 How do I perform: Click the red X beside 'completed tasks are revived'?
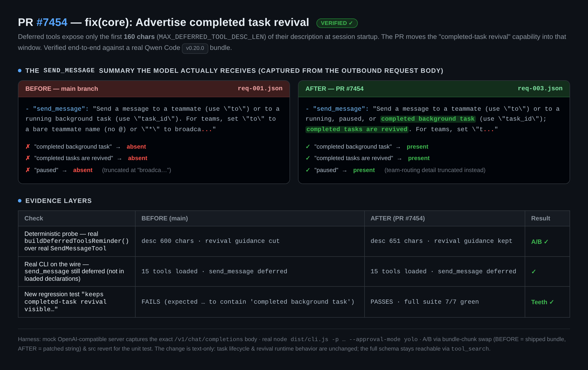[28, 158]
